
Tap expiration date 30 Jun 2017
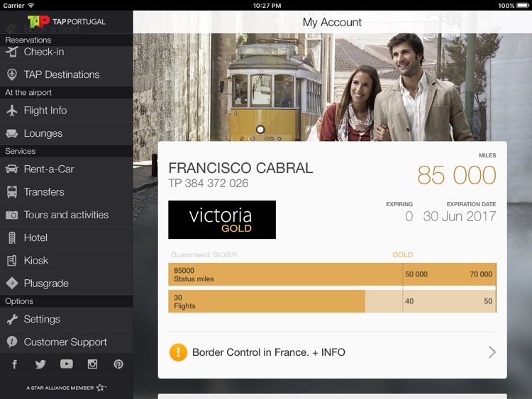pyautogui.click(x=460, y=216)
